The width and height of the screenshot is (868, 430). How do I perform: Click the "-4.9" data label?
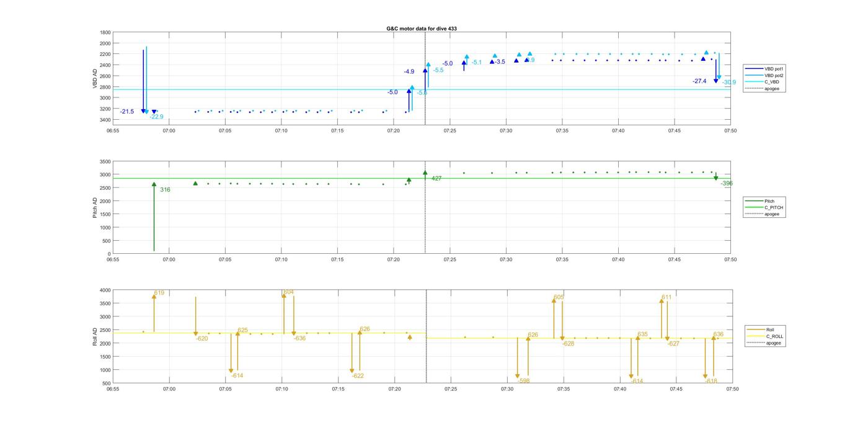coord(409,72)
